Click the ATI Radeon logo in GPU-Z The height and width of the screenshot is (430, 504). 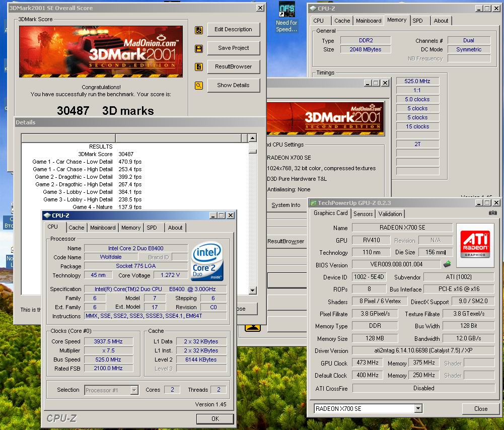475,245
